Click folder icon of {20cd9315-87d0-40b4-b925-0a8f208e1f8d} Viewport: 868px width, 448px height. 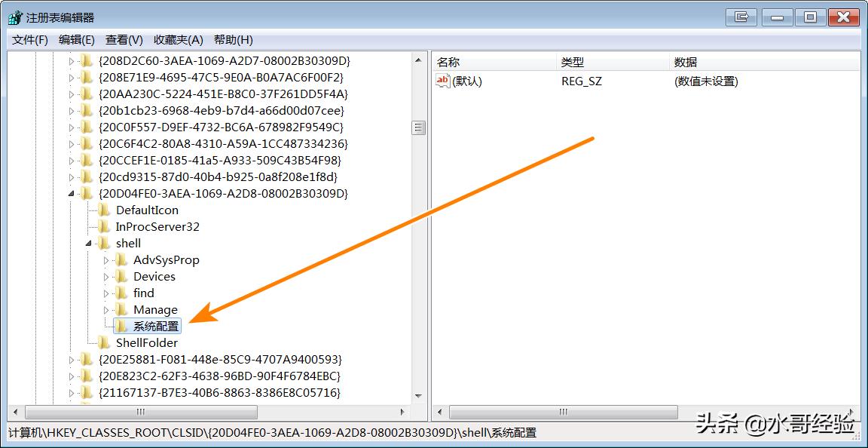click(x=87, y=177)
